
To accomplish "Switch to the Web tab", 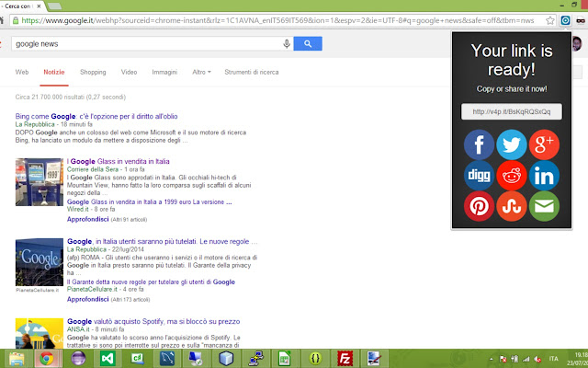I will tap(22, 72).
